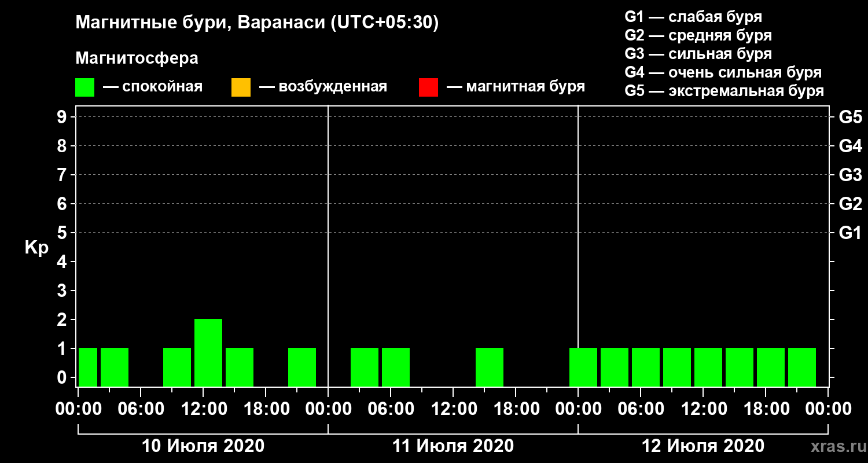The height and width of the screenshot is (463, 868).
Task: Click the '— спокойная' legend label
Action: 153,87
